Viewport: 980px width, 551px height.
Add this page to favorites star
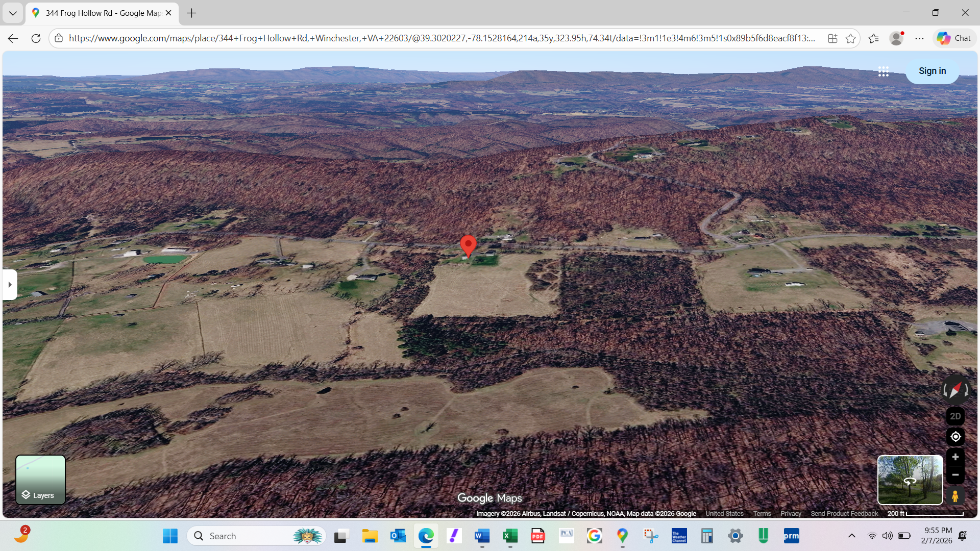pos(850,38)
